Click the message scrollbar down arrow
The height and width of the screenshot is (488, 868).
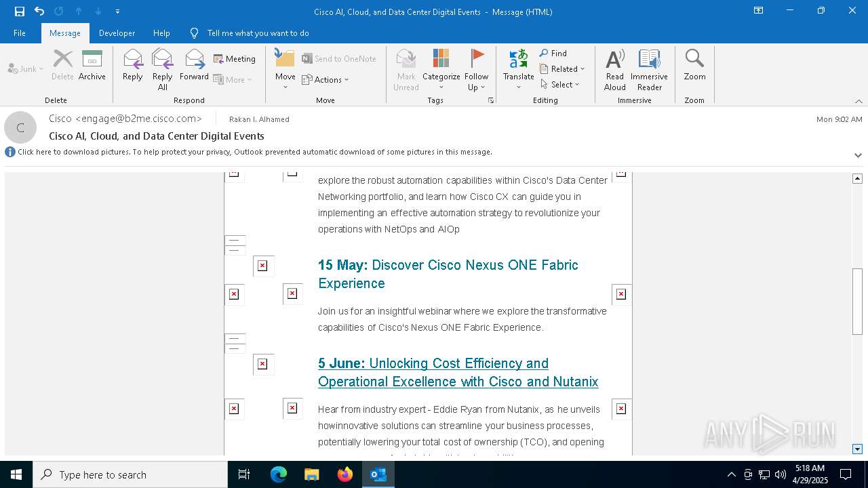click(x=857, y=449)
